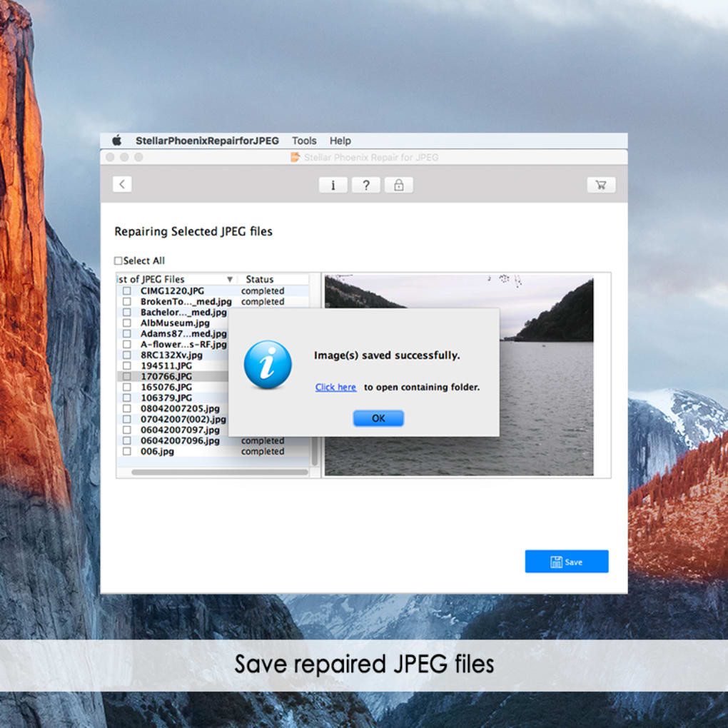Select the file name AlbMuseum.jpg
This screenshot has height=728, width=728.
[x=175, y=323]
